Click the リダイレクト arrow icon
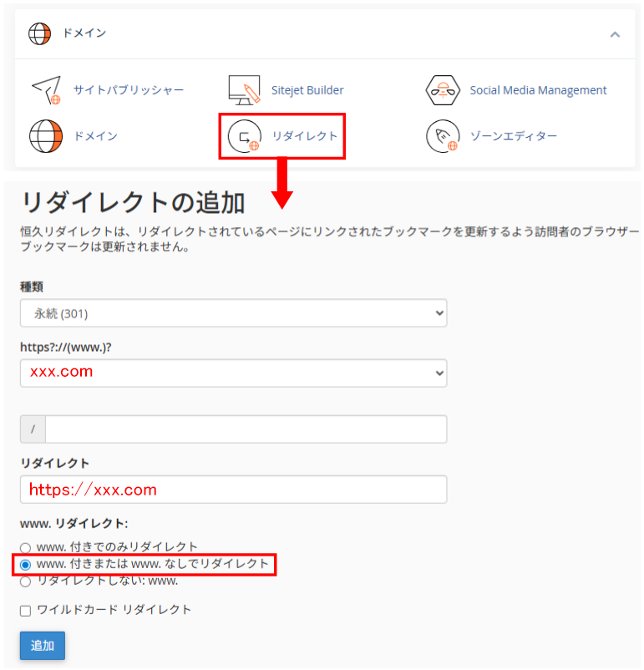 tap(245, 136)
